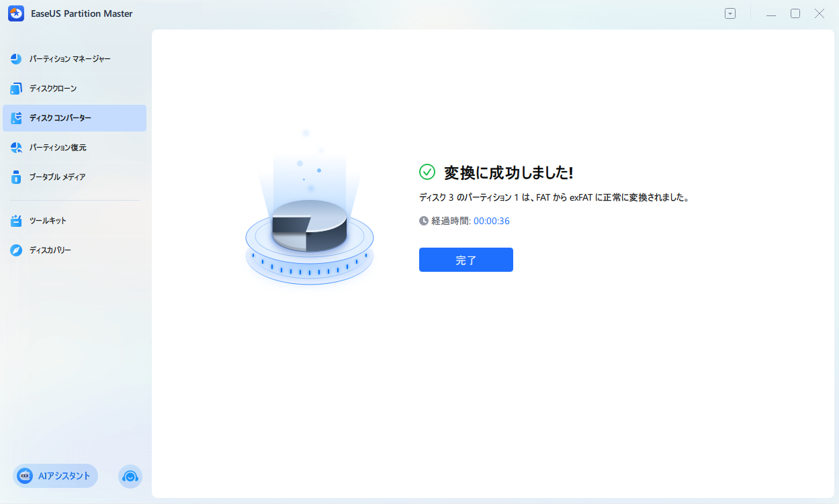The height and width of the screenshot is (504, 839).
Task: Expand the highlighted Disk Converter sidebar entry
Action: (62, 117)
